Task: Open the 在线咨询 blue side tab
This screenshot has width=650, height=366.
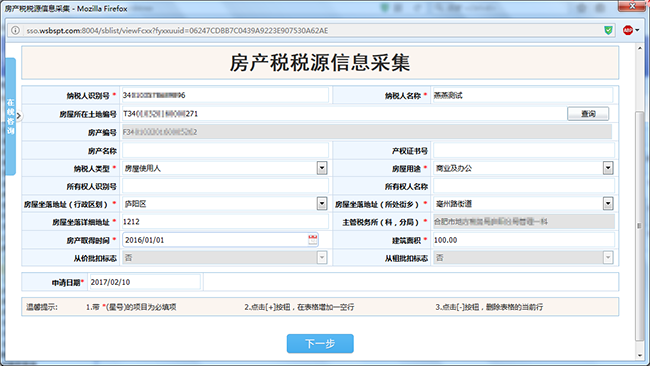Action: 10,116
